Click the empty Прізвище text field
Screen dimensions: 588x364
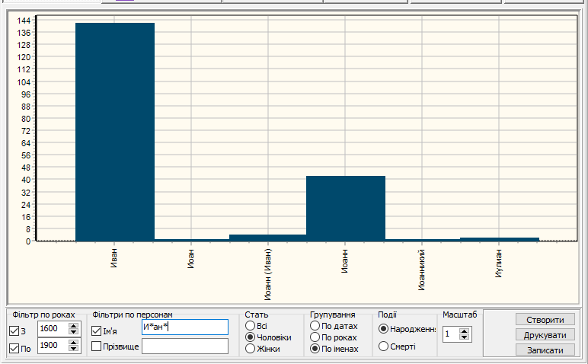(x=185, y=346)
